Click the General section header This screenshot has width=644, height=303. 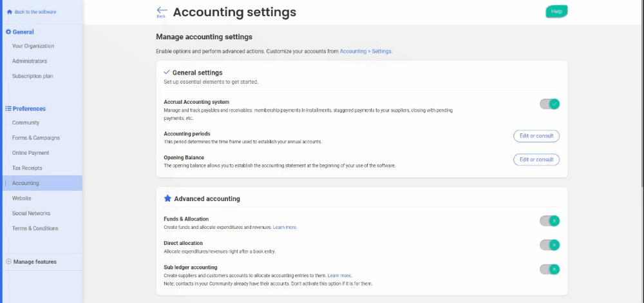pyautogui.click(x=23, y=32)
